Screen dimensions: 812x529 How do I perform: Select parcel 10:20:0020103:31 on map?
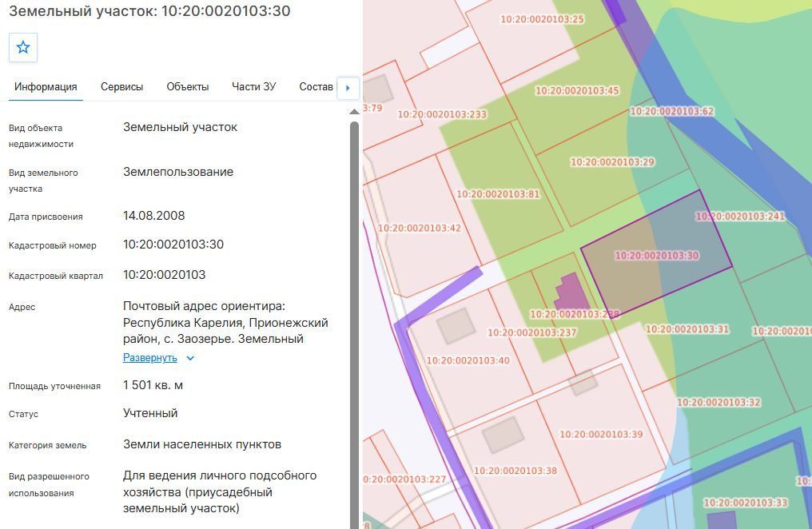pyautogui.click(x=687, y=329)
